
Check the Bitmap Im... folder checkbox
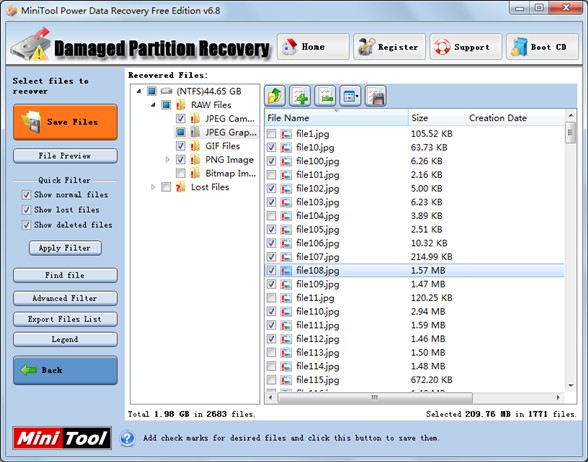point(181,173)
